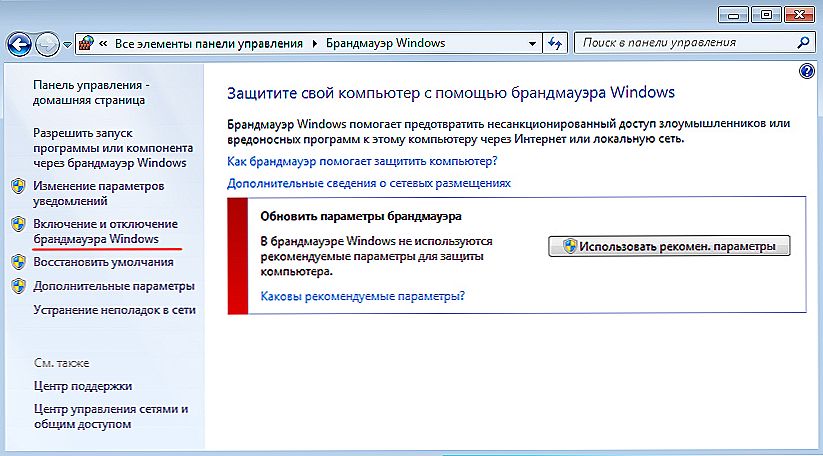The height and width of the screenshot is (456, 823).
Task: Click the Forward navigation arrow button
Action: pyautogui.click(x=47, y=44)
